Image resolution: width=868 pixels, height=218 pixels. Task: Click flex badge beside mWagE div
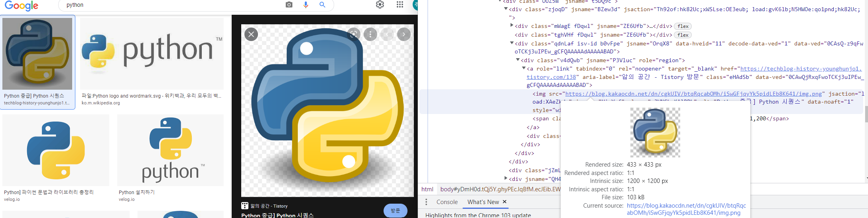click(x=683, y=26)
